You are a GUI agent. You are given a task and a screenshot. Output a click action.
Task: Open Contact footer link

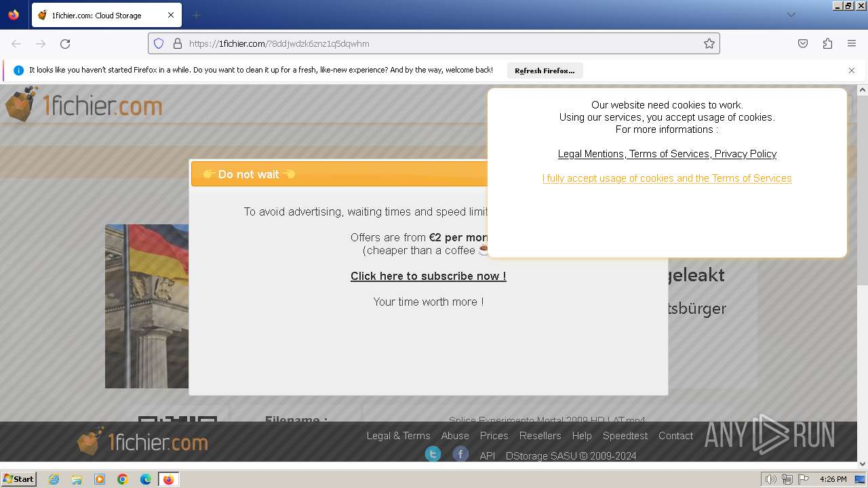675,436
